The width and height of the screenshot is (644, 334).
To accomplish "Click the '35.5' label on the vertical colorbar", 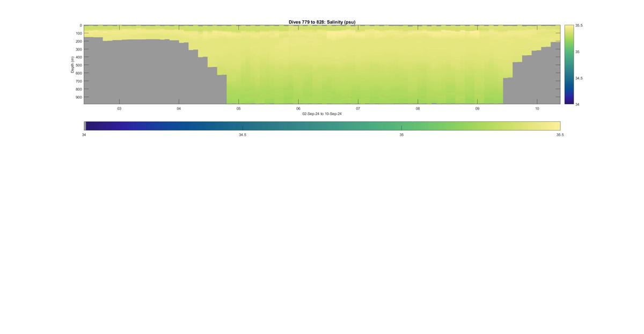I will tap(579, 25).
